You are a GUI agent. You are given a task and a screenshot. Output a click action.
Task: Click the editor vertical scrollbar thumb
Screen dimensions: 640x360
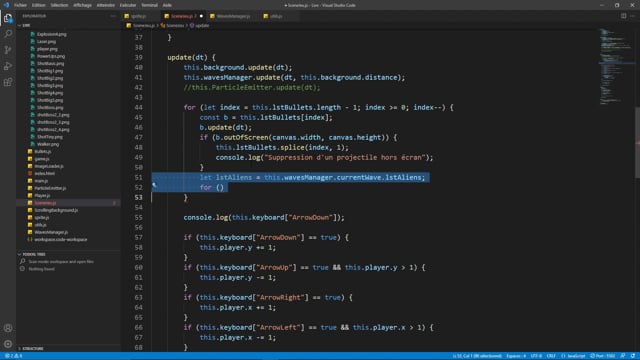[x=637, y=142]
